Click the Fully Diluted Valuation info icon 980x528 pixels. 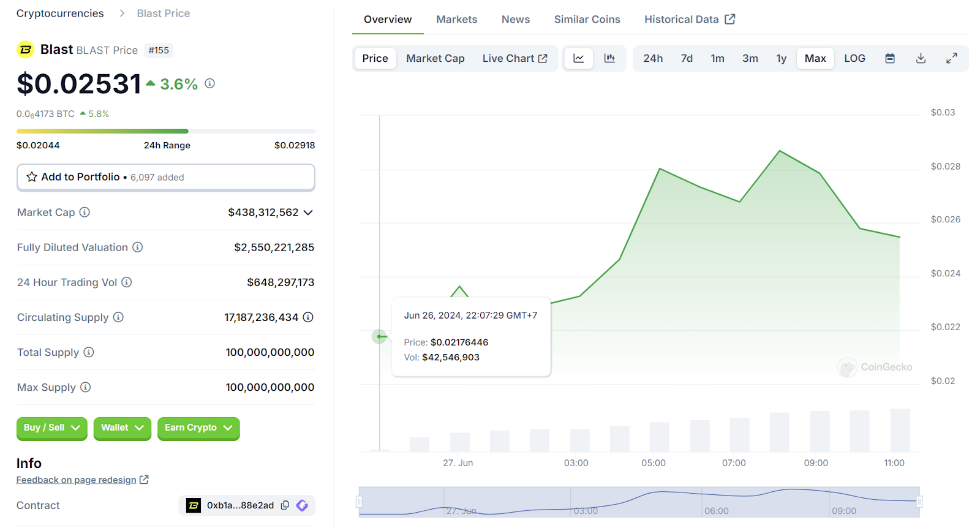[138, 247]
